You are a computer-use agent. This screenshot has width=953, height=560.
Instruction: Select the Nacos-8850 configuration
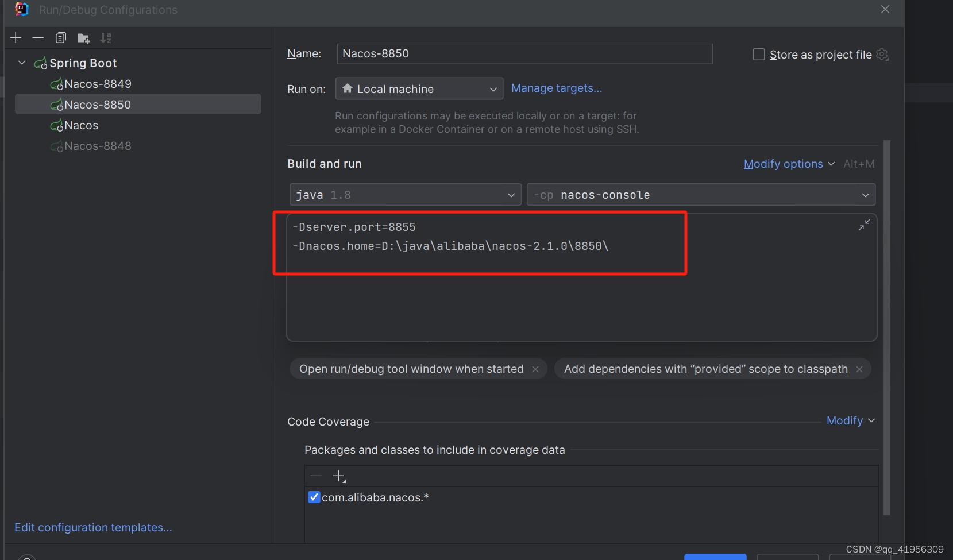[x=138, y=105]
